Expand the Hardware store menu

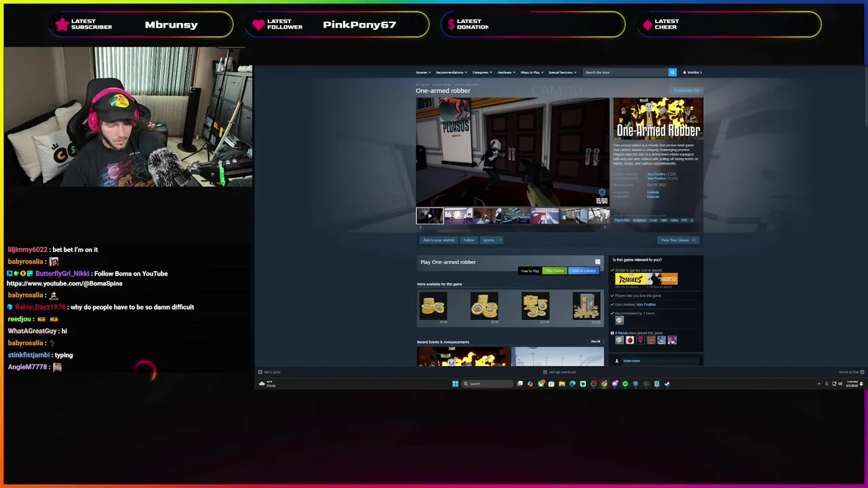pyautogui.click(x=506, y=73)
